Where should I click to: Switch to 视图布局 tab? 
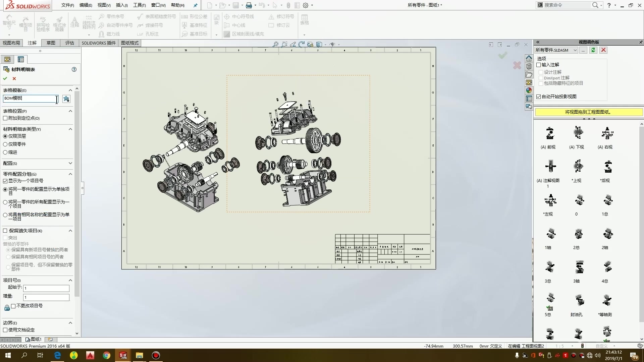pyautogui.click(x=11, y=43)
